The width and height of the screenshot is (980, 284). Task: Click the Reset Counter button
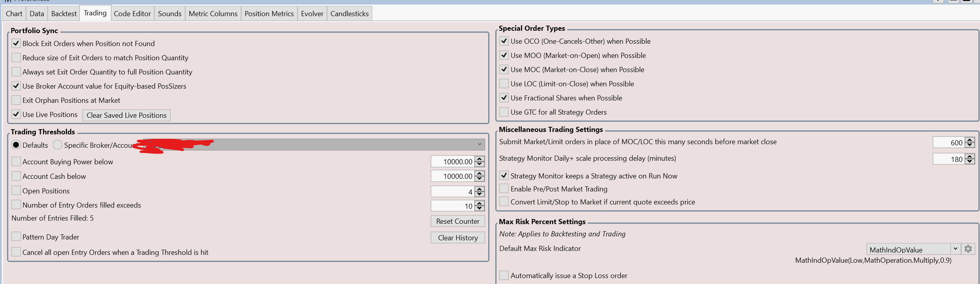click(457, 221)
